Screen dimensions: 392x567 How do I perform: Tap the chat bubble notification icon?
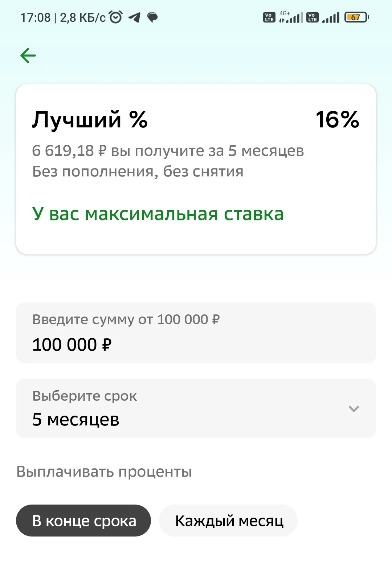click(x=152, y=17)
